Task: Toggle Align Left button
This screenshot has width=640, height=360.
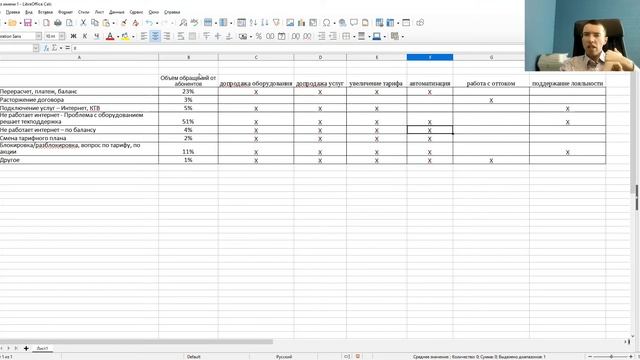Action: [144, 36]
